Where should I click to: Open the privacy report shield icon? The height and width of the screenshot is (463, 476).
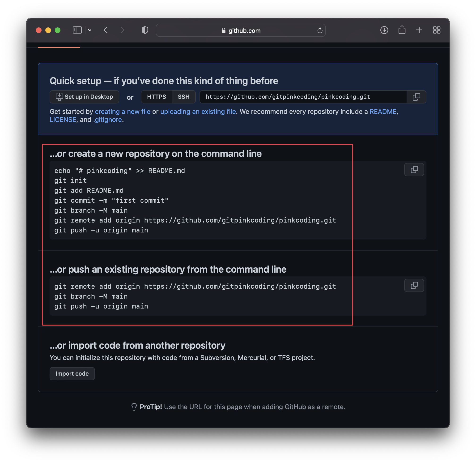pos(145,30)
